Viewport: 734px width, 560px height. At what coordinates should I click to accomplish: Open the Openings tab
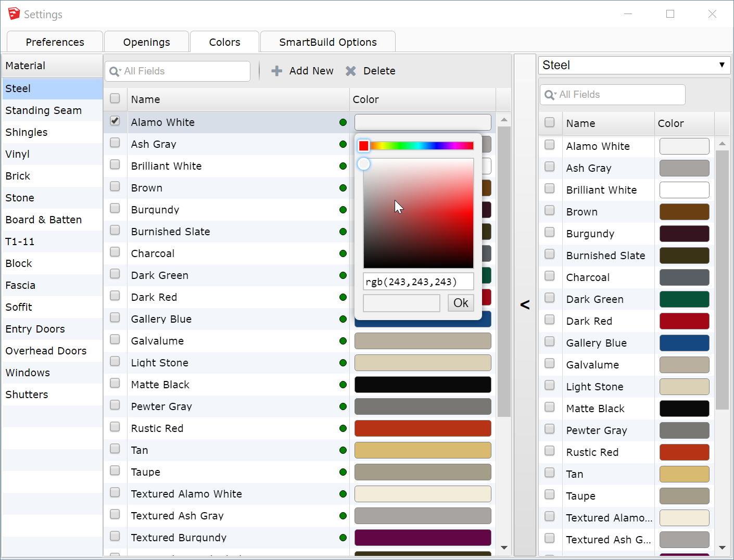146,42
